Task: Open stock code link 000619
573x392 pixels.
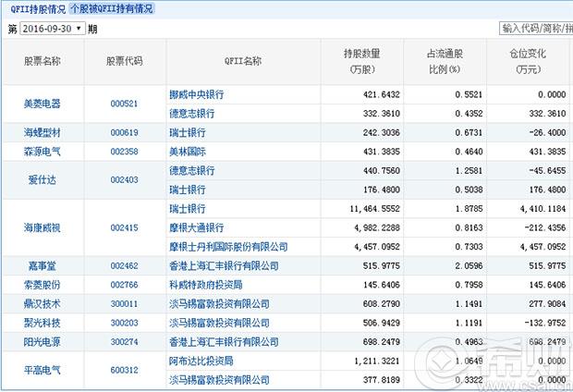Action: pyautogui.click(x=124, y=133)
